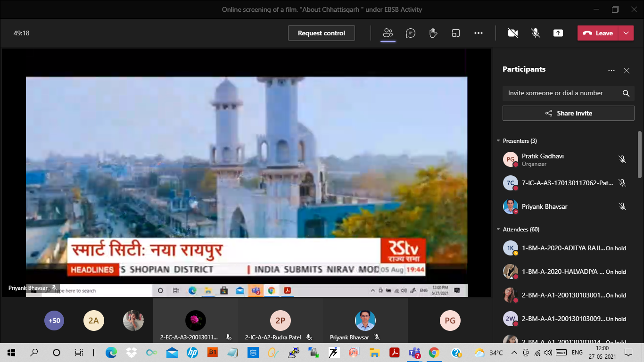
Task: Select Priyank Bhavsar in Presenters list
Action: coord(565,206)
